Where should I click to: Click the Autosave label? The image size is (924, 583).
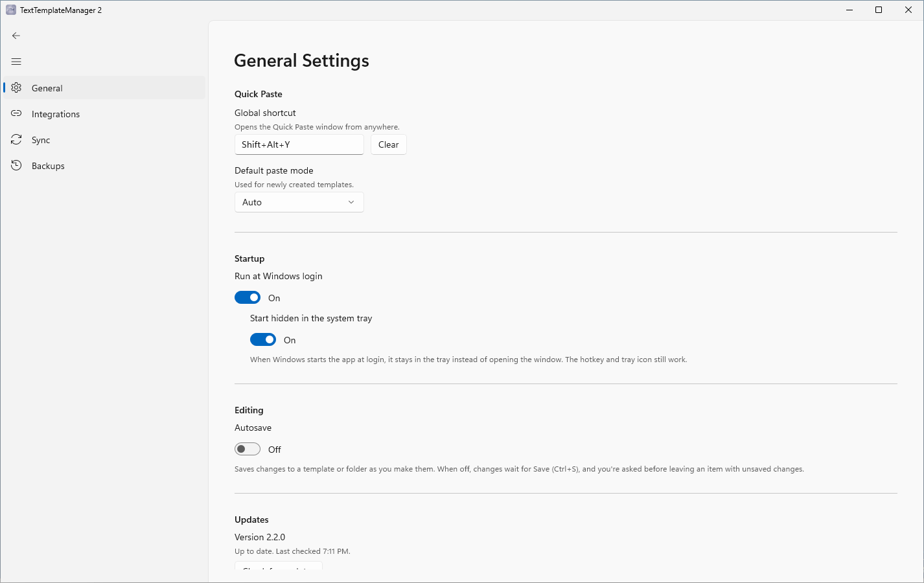(253, 428)
